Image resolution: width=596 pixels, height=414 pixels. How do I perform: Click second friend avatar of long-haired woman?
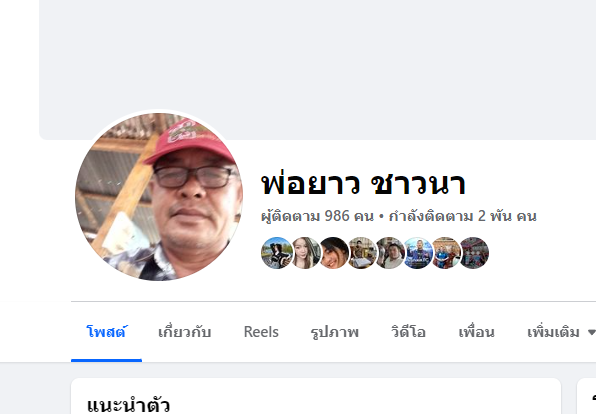(x=305, y=253)
